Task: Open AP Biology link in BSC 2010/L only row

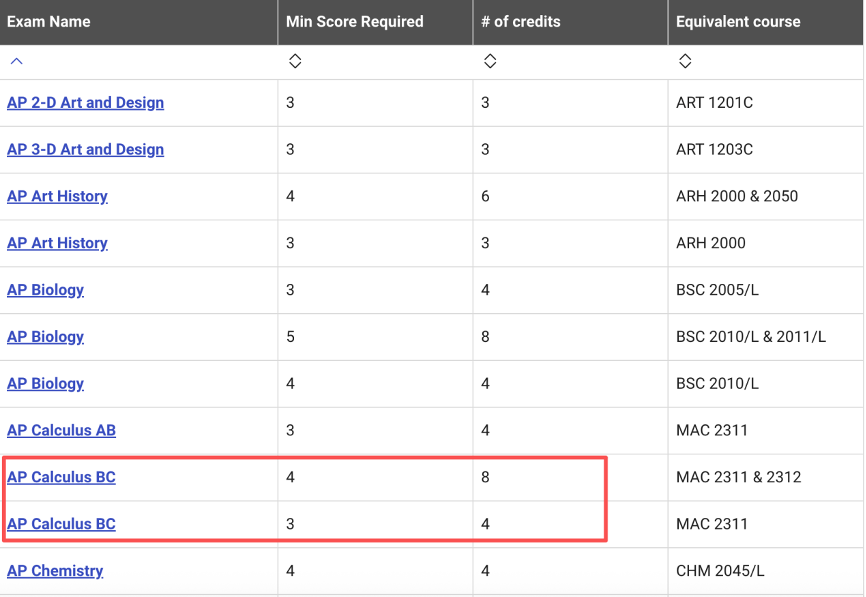Action: pos(45,384)
